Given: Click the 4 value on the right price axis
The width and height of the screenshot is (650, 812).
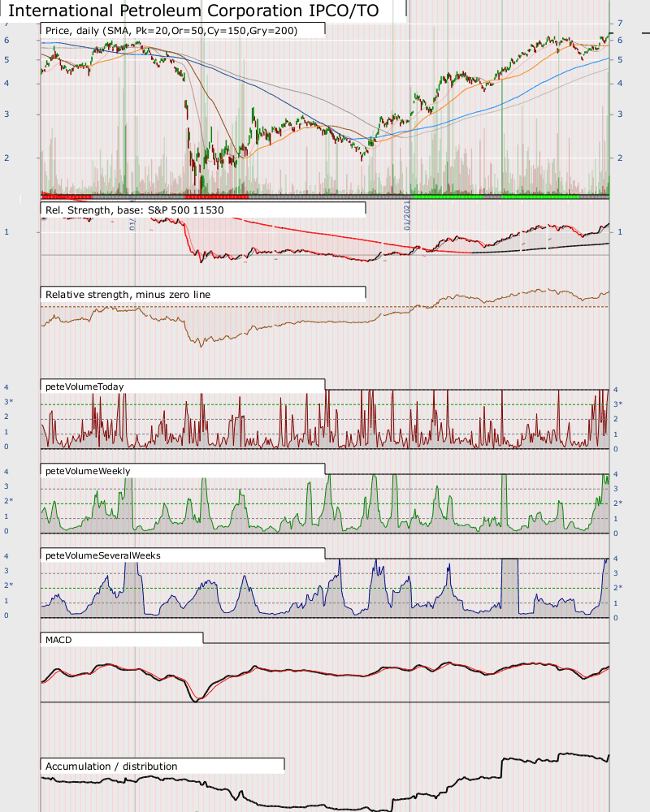Looking at the screenshot, I should [620, 83].
